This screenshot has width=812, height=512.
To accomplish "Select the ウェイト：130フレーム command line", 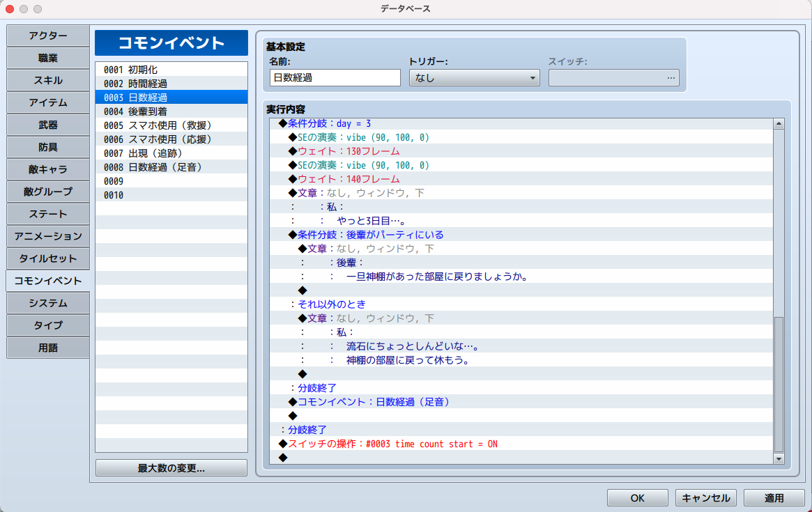I will point(348,151).
